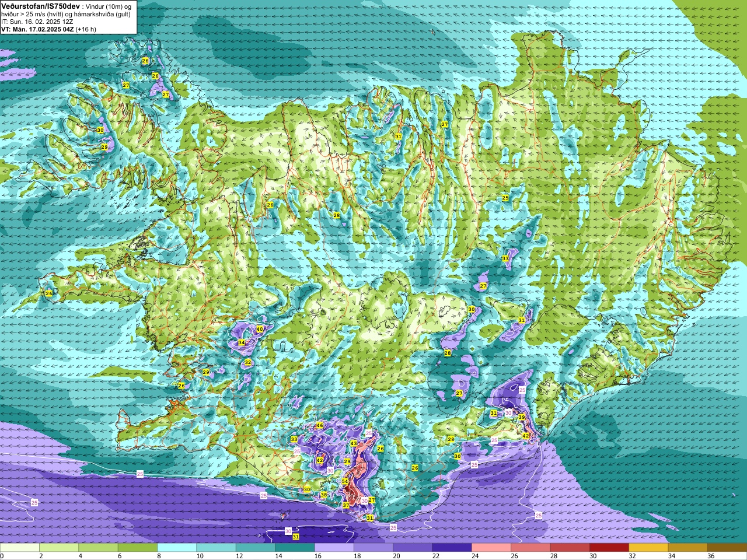Click the ochre 34–36 legend swatch
The height and width of the screenshot is (560, 747).
pyautogui.click(x=687, y=548)
